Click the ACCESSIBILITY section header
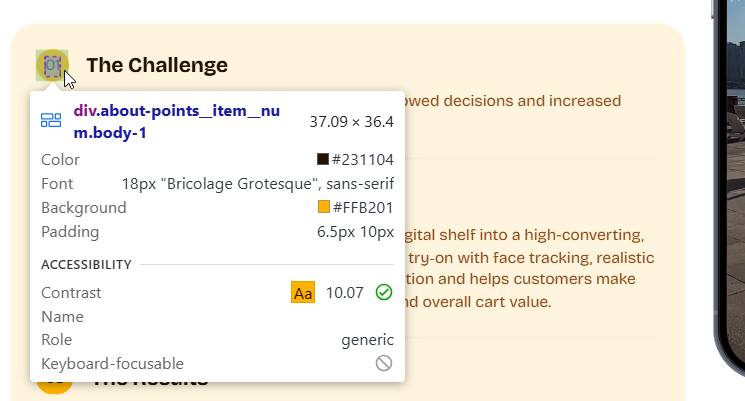 pos(86,265)
